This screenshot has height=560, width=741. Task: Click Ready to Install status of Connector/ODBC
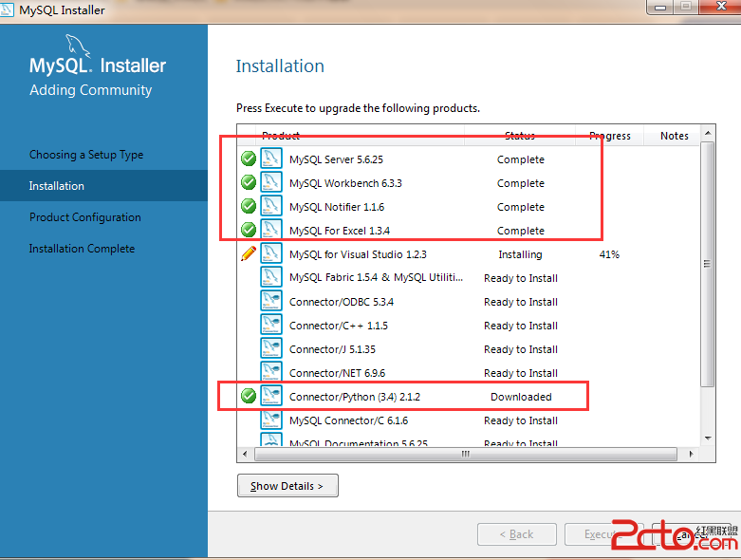coord(521,302)
